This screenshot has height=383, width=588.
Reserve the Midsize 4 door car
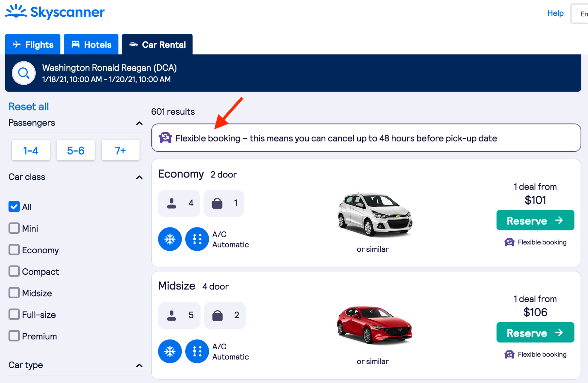pyautogui.click(x=535, y=332)
